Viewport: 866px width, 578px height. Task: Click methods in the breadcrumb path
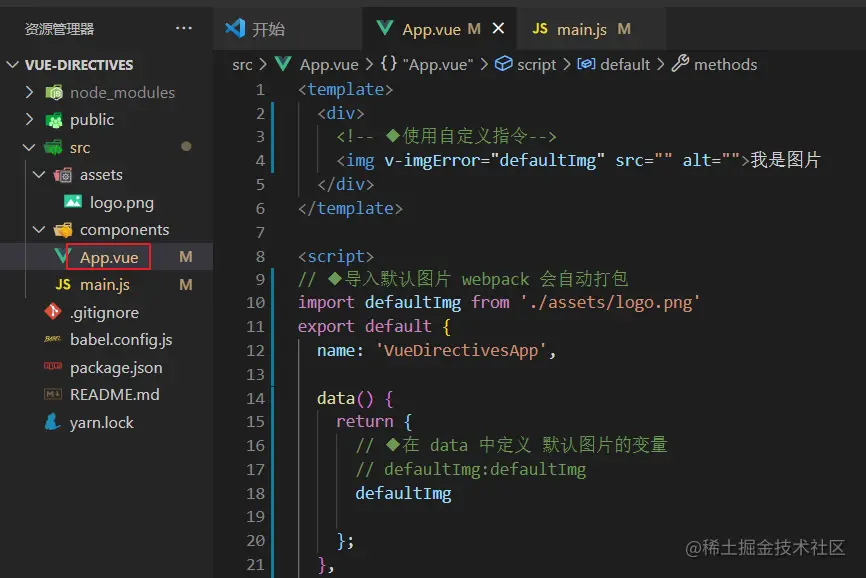[x=726, y=65]
